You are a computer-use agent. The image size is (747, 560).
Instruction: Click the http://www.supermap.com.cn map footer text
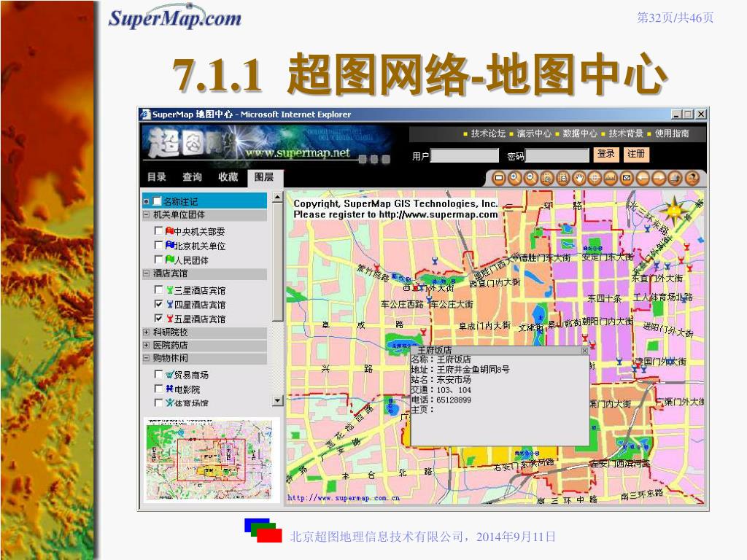[x=344, y=498]
